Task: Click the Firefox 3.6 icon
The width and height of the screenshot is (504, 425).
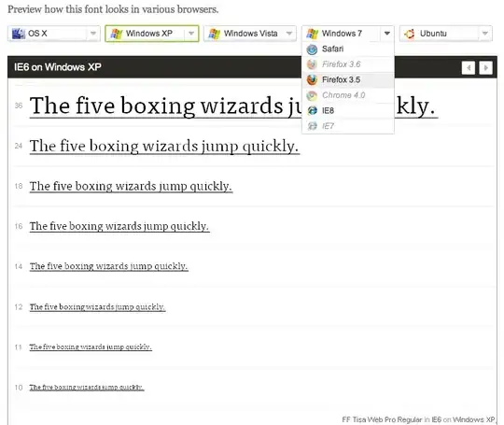Action: pyautogui.click(x=312, y=64)
